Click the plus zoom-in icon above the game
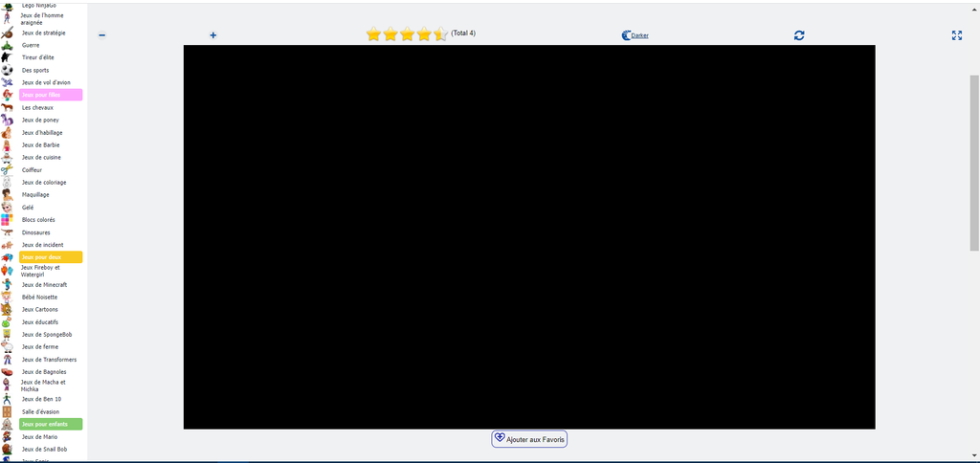Viewport: 980px width, 463px height. coord(213,35)
